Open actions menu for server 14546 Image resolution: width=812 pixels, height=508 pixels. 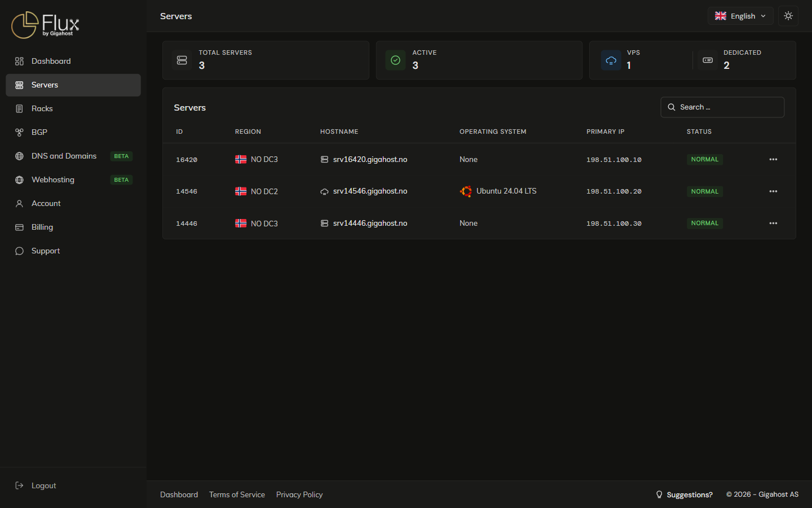click(773, 191)
